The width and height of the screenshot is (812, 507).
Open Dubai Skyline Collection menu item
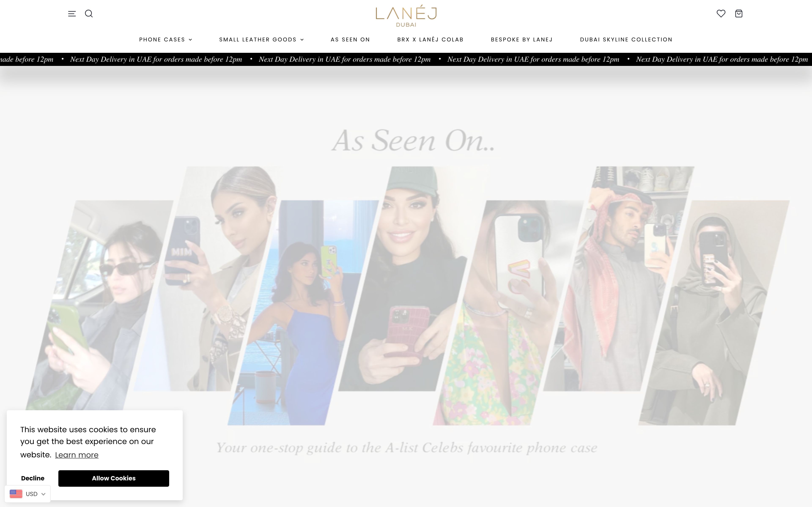click(x=626, y=40)
